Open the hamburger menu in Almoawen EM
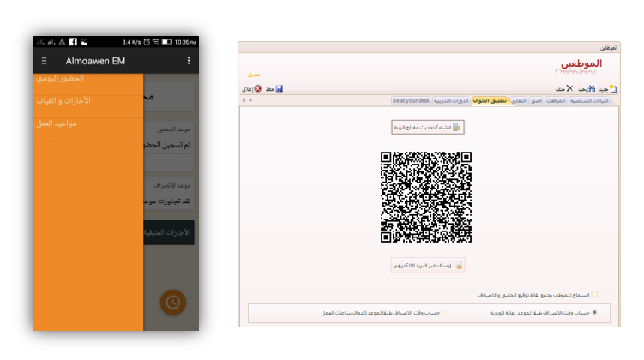644x360 pixels. pyautogui.click(x=44, y=61)
